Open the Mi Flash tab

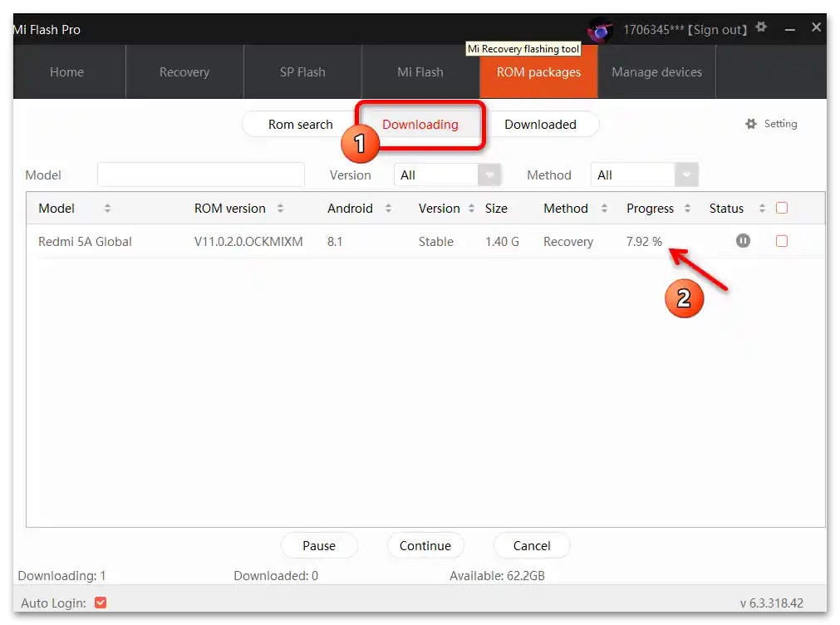tap(420, 71)
